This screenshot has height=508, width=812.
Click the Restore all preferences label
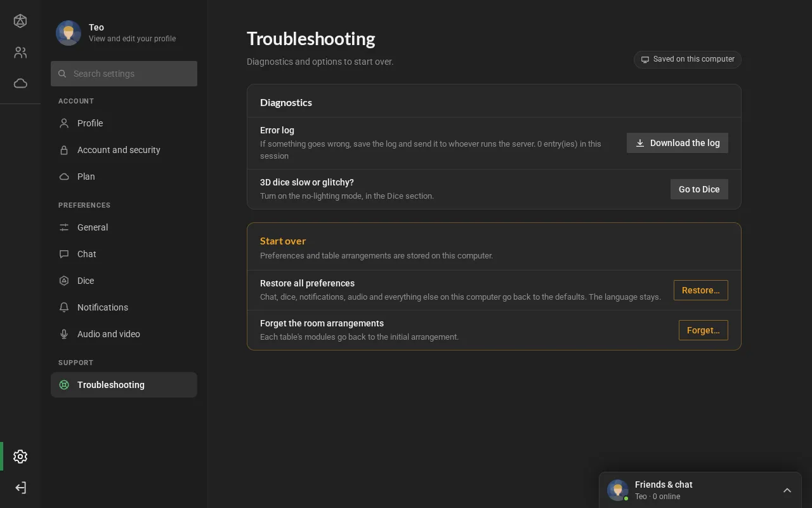(x=307, y=283)
